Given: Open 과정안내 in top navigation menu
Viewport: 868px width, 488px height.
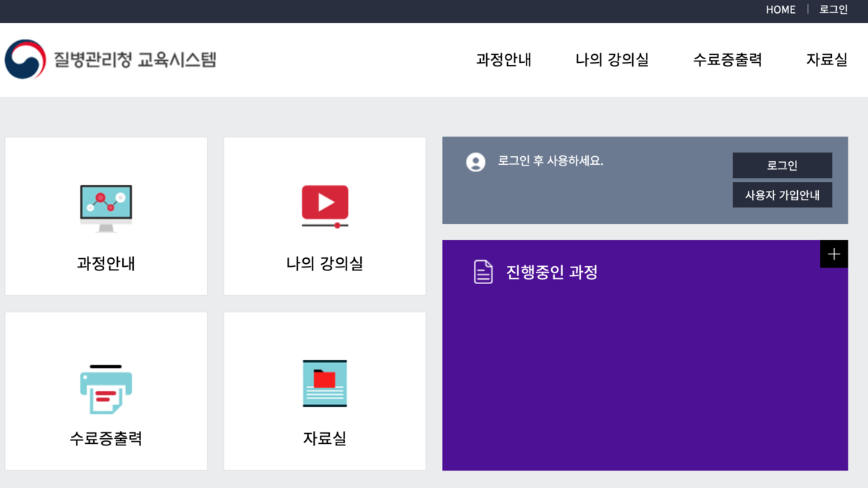Looking at the screenshot, I should pos(503,60).
